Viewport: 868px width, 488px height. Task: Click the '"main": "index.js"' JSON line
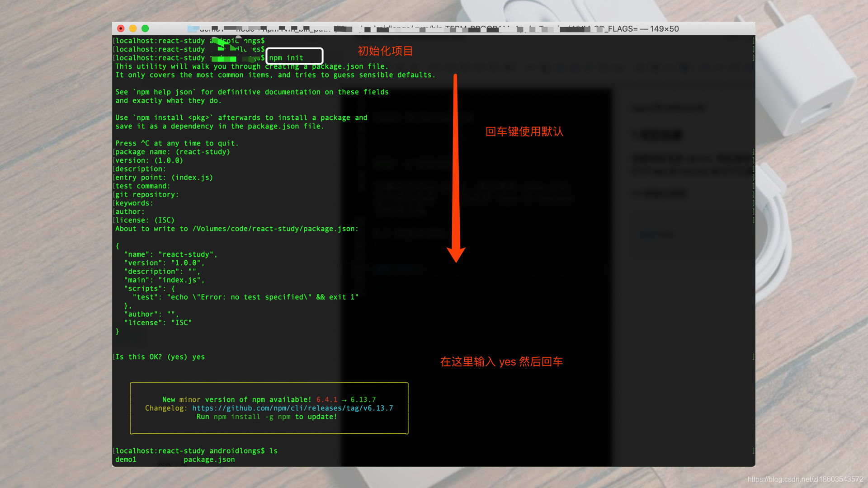click(x=165, y=280)
